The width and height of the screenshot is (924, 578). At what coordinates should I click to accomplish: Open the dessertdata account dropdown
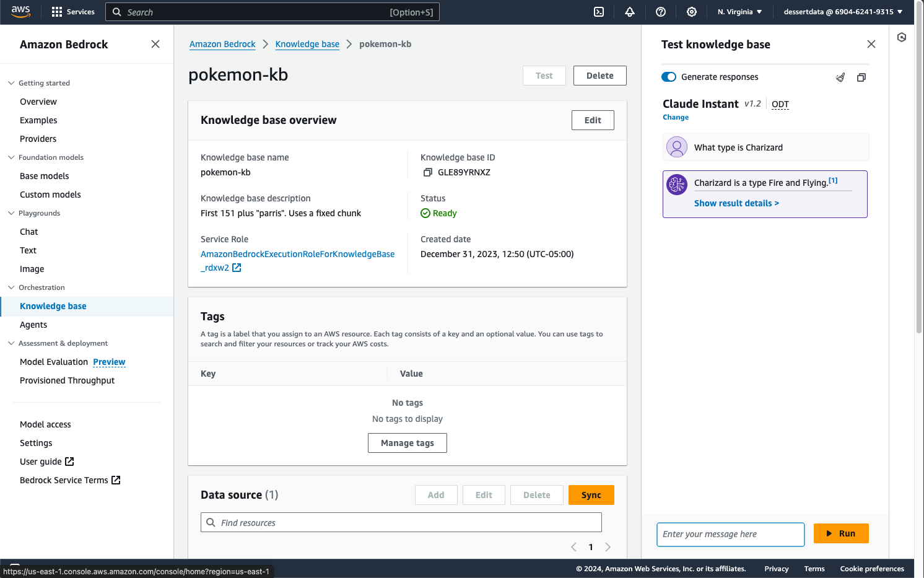pos(843,12)
